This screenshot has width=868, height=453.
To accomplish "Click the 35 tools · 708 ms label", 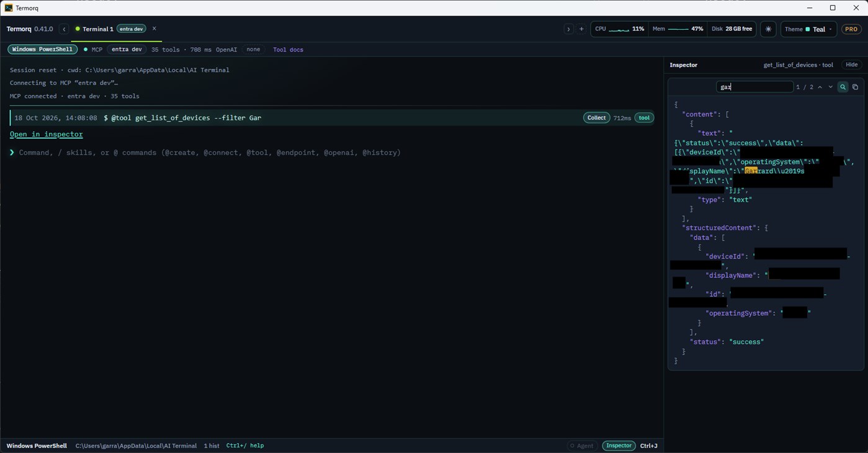I will pyautogui.click(x=181, y=50).
